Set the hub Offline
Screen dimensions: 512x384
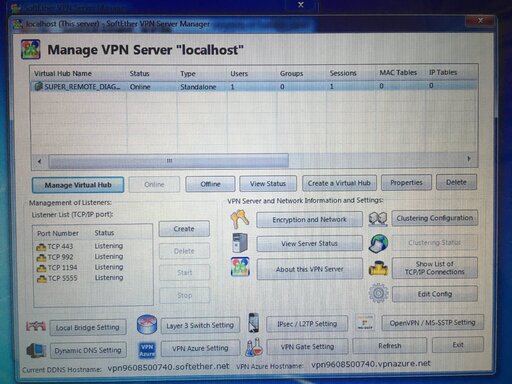point(210,184)
